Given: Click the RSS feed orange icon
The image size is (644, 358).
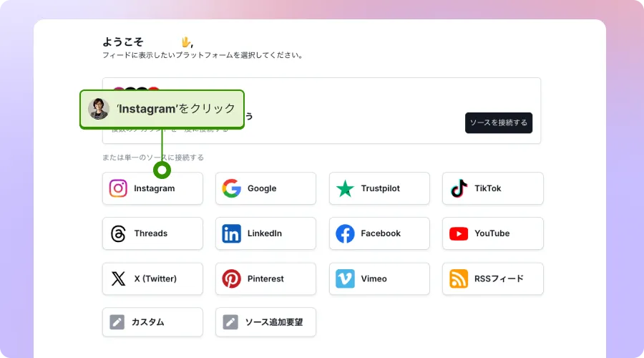Looking at the screenshot, I should pos(459,279).
